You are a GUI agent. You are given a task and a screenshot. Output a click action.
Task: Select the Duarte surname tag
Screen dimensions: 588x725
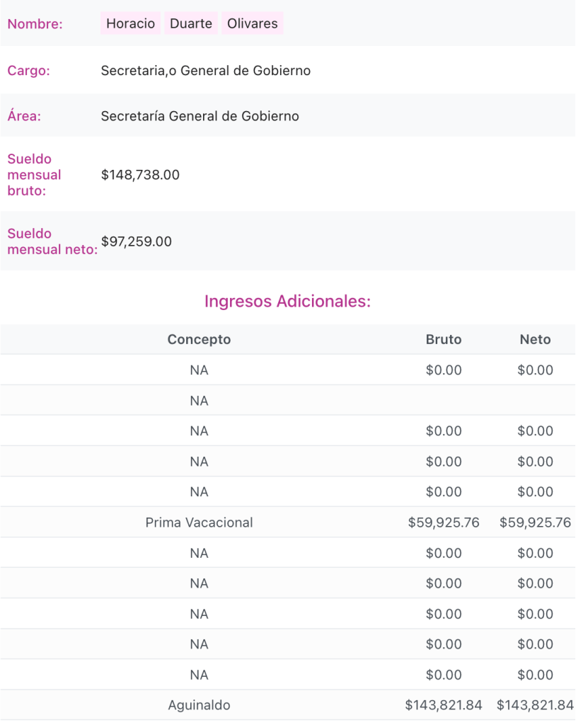click(x=191, y=23)
